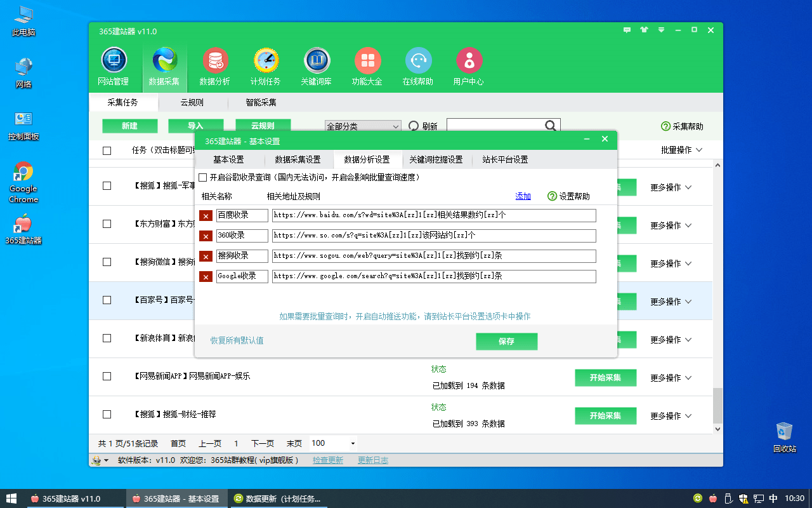Open the 控制面板 desktop icon
Screen dimensions: 812x508
pyautogui.click(x=23, y=126)
